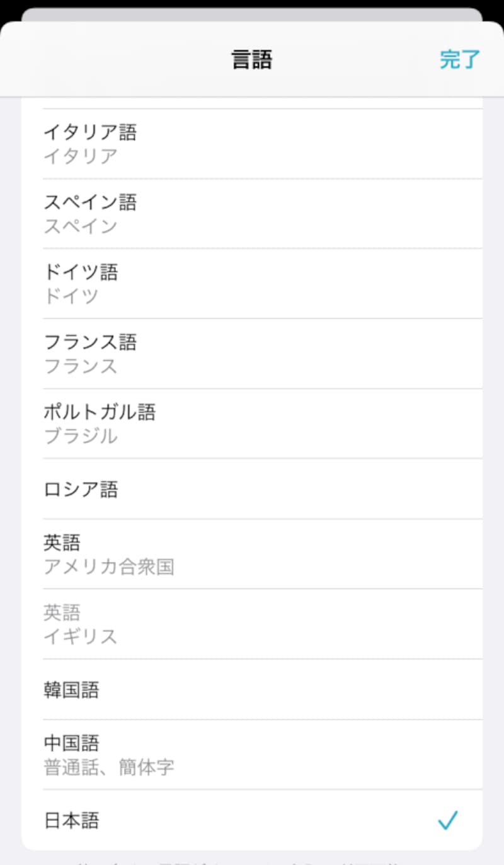The image size is (504, 865).
Task: Choose ロシア語 from the list
Action: 81,490
